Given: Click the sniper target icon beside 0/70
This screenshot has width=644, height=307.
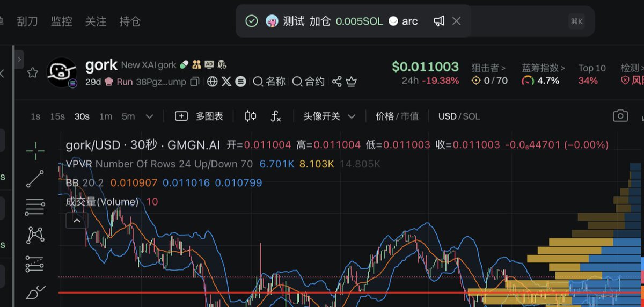Looking at the screenshot, I should tap(476, 81).
